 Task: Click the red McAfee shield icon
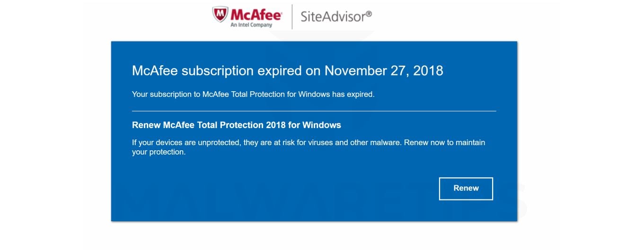point(221,14)
